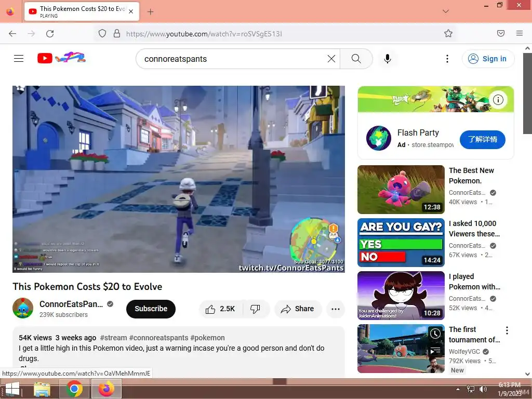This screenshot has width=532, height=399.
Task: Click the Flash Party ad banner image
Action: [x=436, y=99]
